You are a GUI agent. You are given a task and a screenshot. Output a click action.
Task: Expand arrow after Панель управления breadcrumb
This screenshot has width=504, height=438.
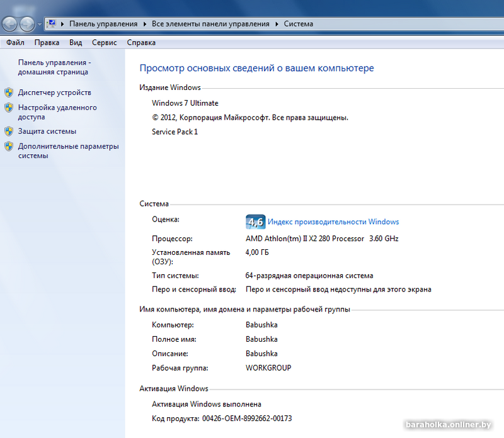[145, 24]
